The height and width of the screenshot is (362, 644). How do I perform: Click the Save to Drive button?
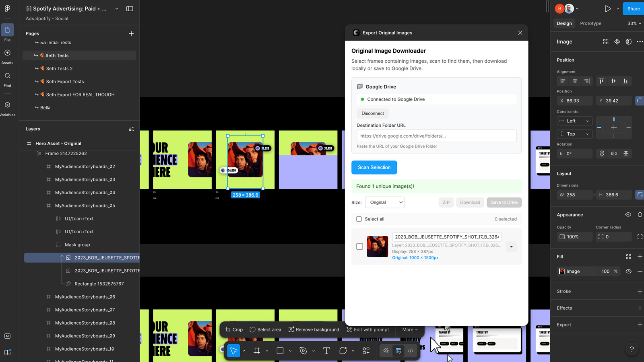click(x=504, y=202)
